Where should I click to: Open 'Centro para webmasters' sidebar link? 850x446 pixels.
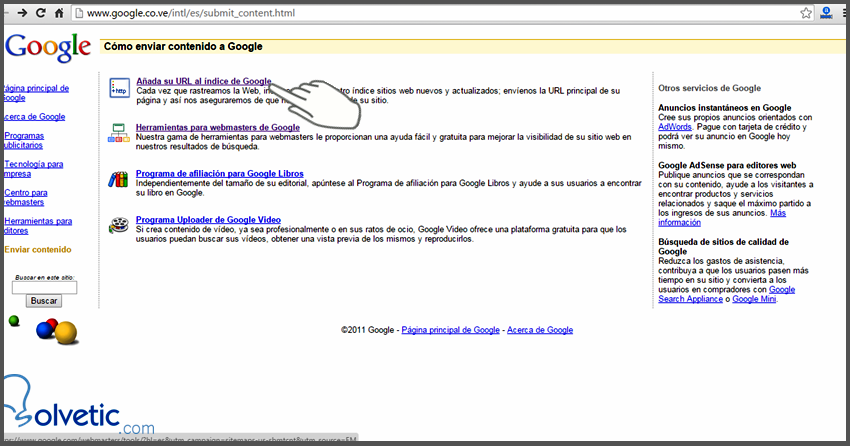tap(25, 197)
